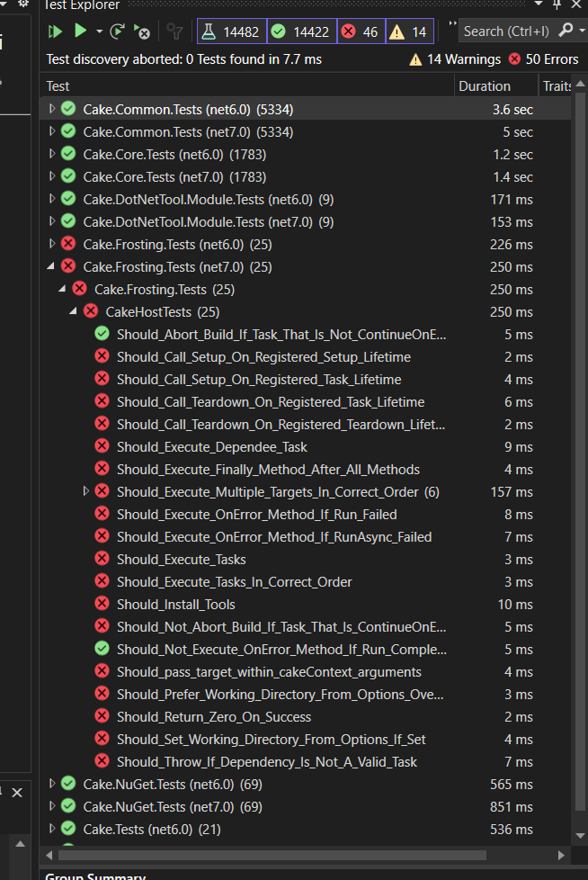The width and height of the screenshot is (588, 880).
Task: Click the 3.6 sec duration value
Action: (512, 110)
